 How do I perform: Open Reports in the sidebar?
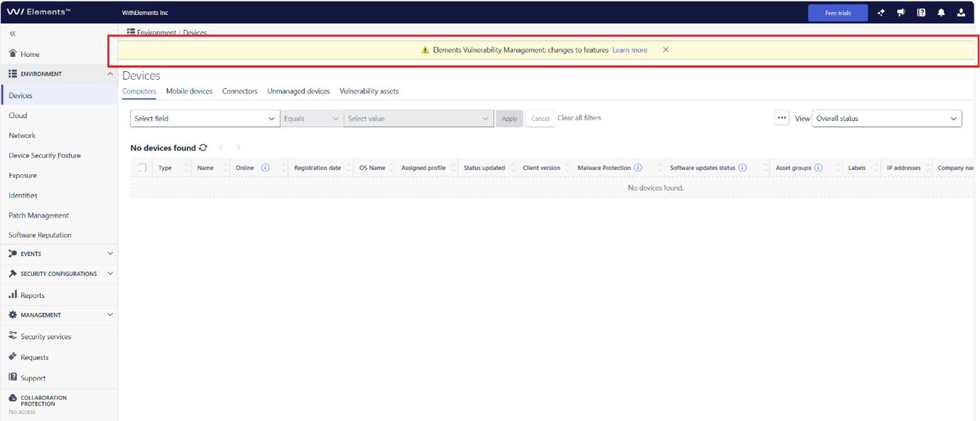point(32,295)
